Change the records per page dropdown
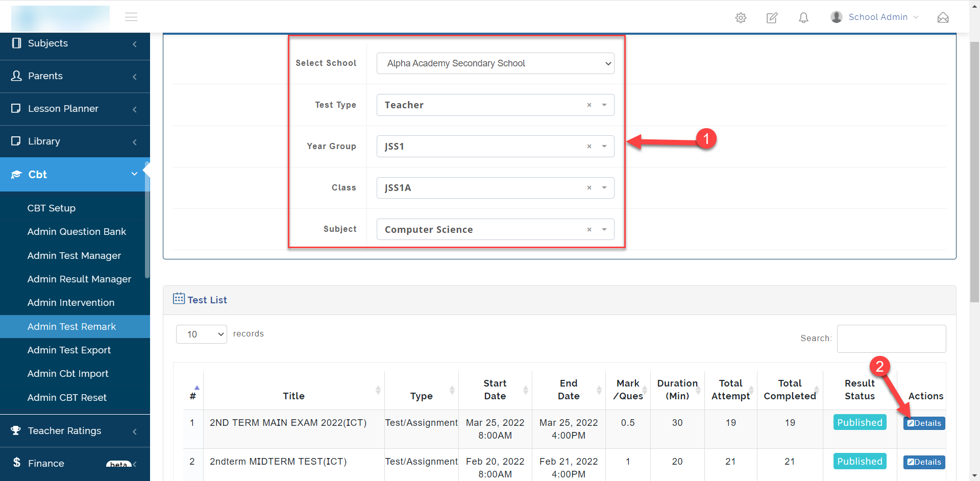 202,334
